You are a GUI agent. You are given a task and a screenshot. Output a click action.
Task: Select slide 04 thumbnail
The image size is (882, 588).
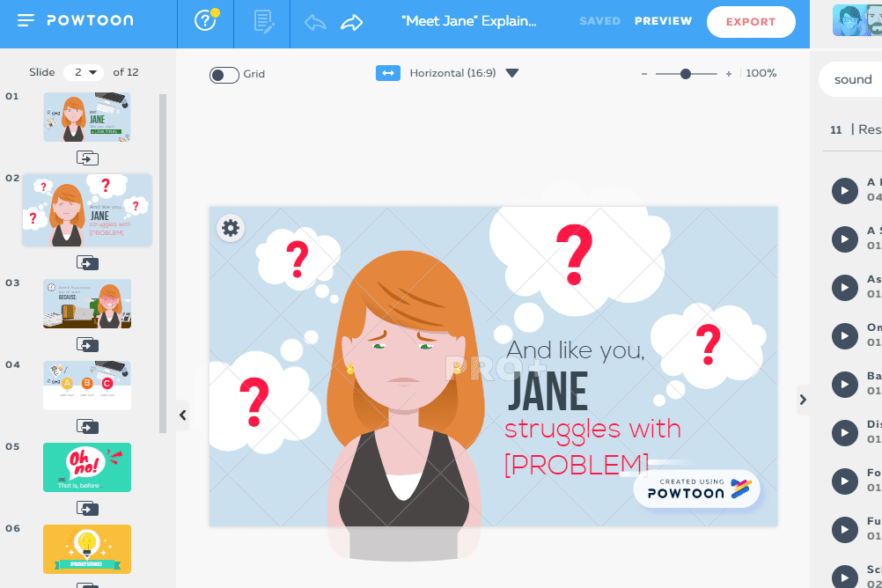(x=87, y=386)
